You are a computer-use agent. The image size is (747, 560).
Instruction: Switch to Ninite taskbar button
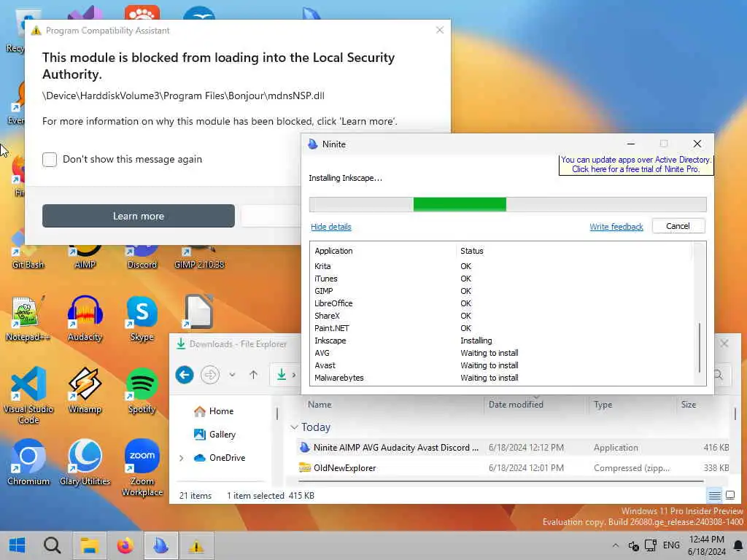click(x=161, y=545)
